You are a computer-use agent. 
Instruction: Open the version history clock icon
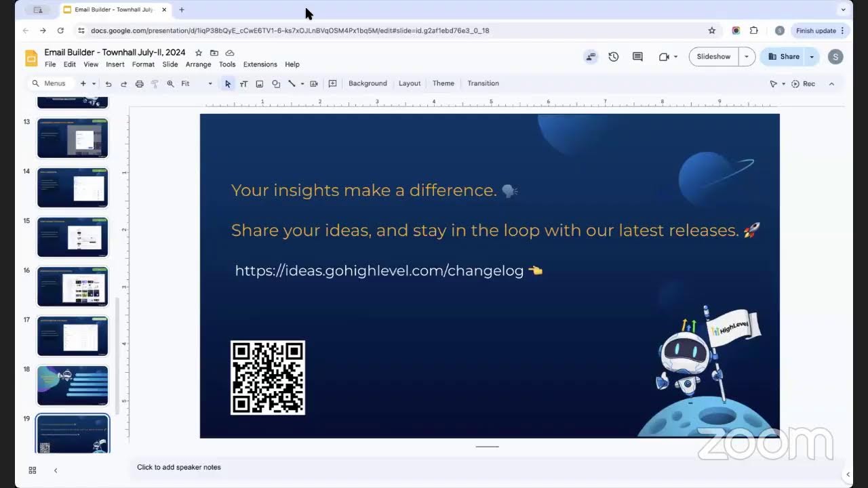click(x=614, y=57)
